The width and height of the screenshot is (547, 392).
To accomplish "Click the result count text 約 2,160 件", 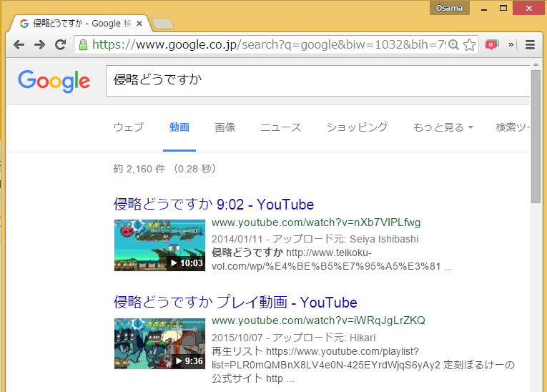I will tap(139, 169).
